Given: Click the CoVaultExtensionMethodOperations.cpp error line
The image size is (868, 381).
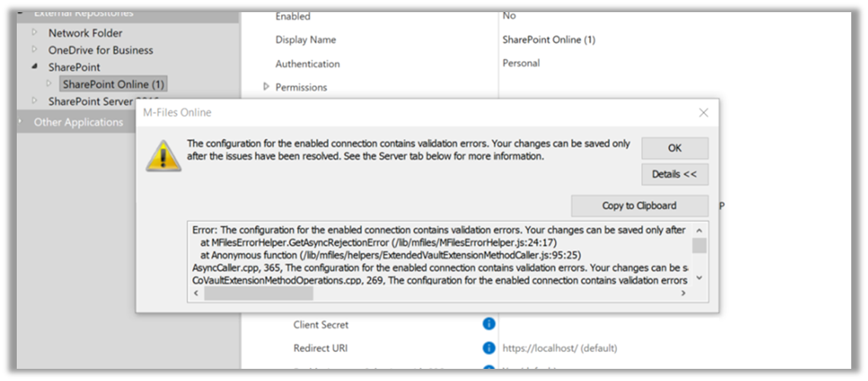Looking at the screenshot, I should click(439, 281).
